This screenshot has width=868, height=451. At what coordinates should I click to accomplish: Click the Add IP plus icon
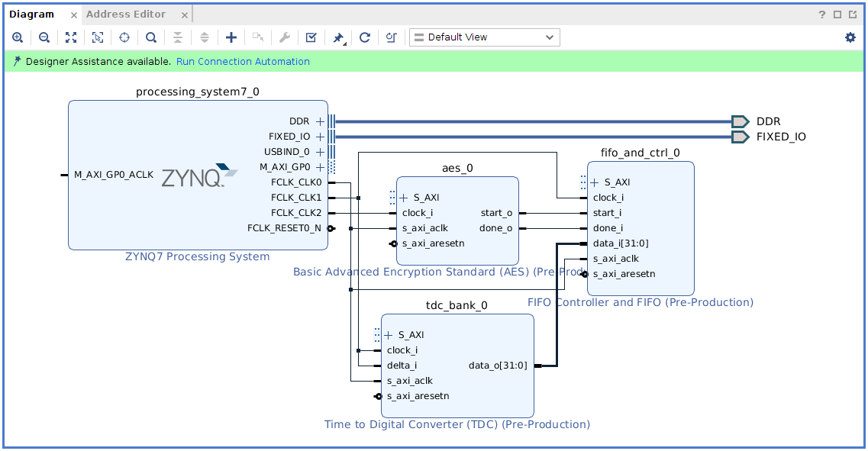pos(231,37)
